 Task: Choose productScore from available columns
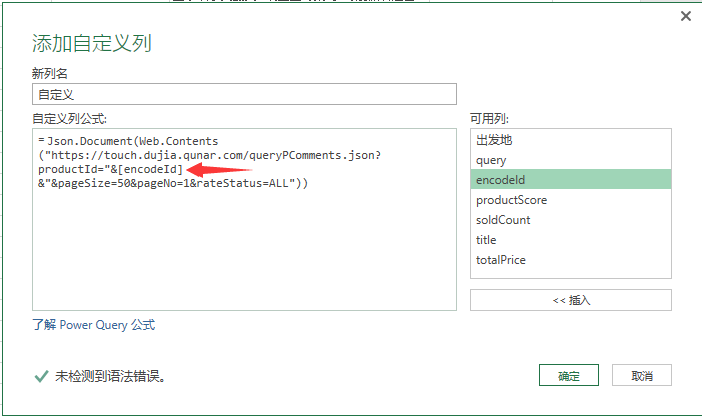pos(510,200)
